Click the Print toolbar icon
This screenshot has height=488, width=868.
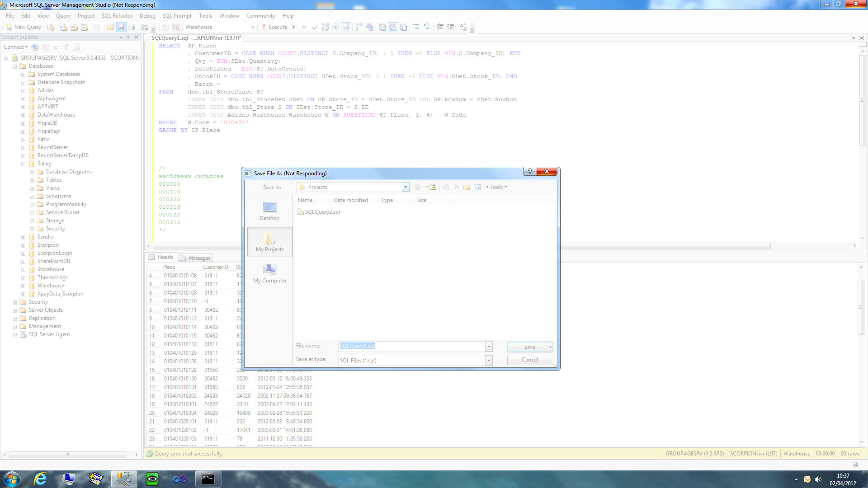(132, 27)
